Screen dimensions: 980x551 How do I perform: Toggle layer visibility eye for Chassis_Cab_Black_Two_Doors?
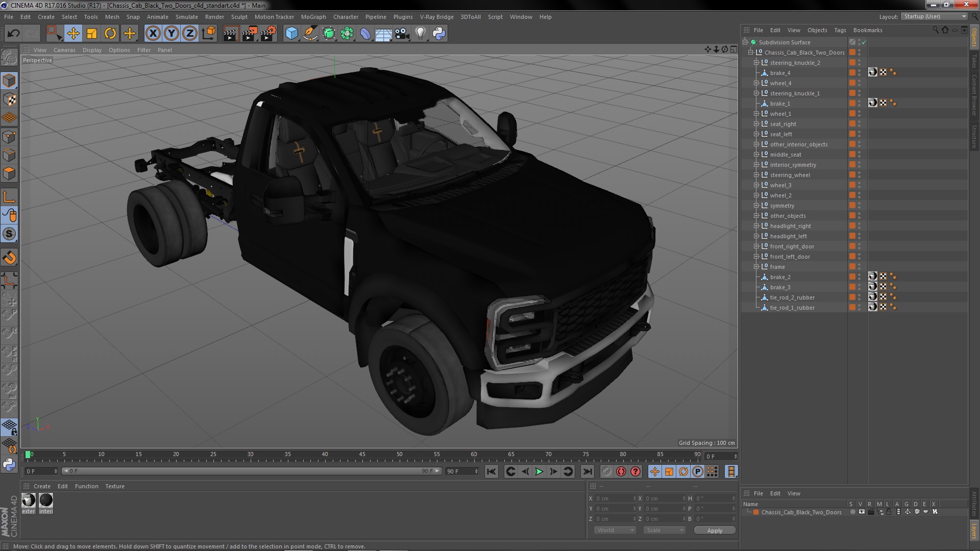pyautogui.click(x=862, y=512)
